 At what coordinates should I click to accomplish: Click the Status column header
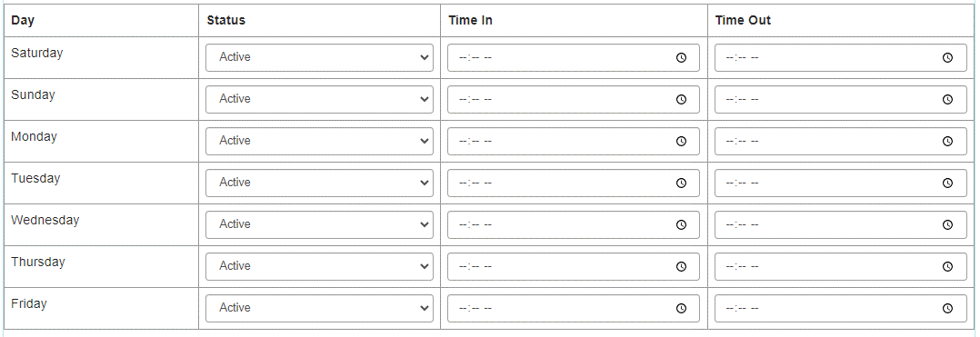(x=226, y=21)
